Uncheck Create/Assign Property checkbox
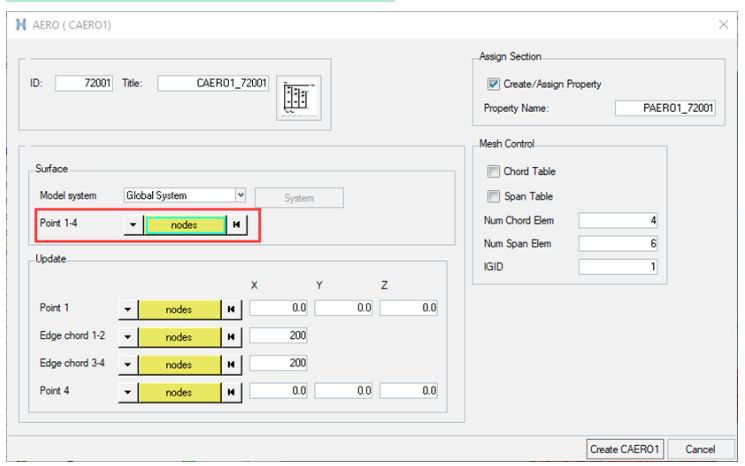The image size is (745, 466). (x=493, y=84)
